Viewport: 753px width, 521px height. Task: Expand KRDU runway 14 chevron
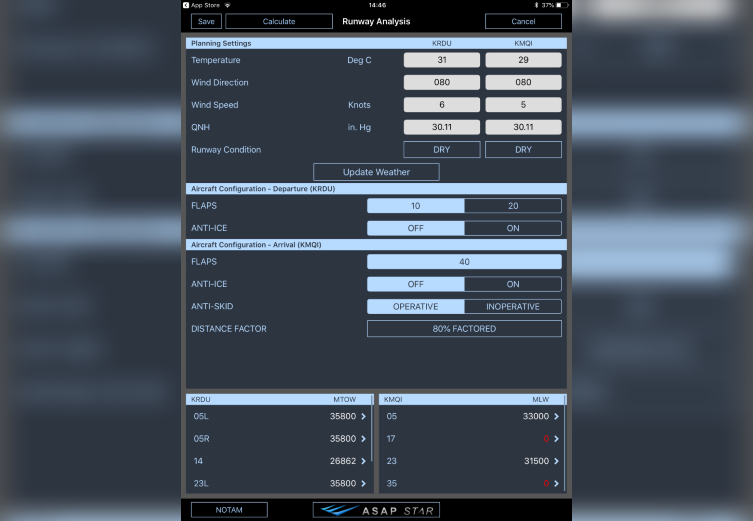pos(364,461)
